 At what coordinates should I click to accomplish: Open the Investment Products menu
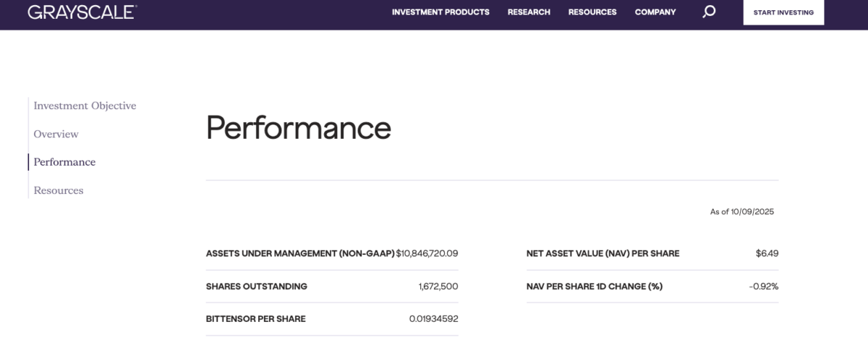click(x=441, y=12)
